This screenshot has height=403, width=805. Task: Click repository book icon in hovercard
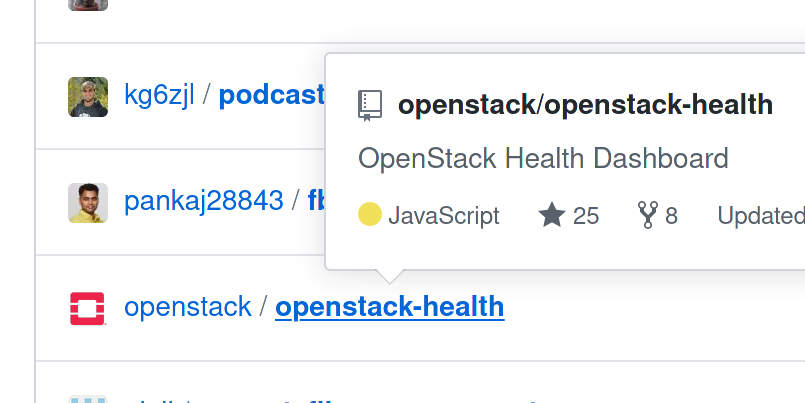[370, 106]
